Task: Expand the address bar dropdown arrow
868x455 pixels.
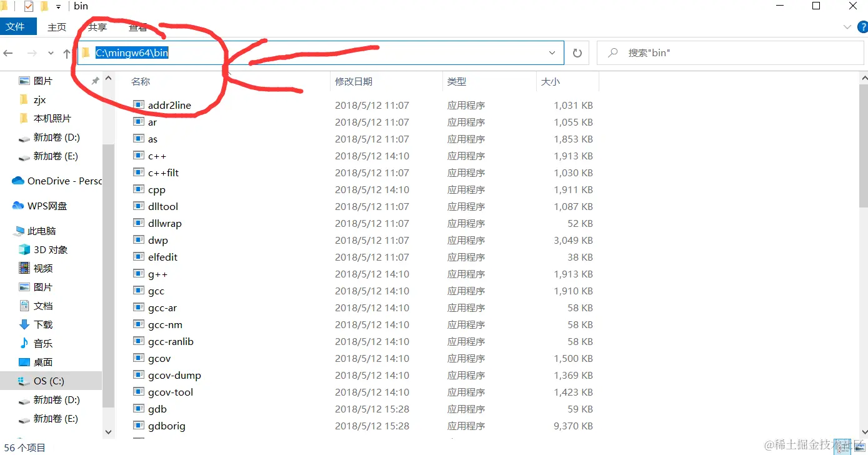Action: (x=552, y=52)
